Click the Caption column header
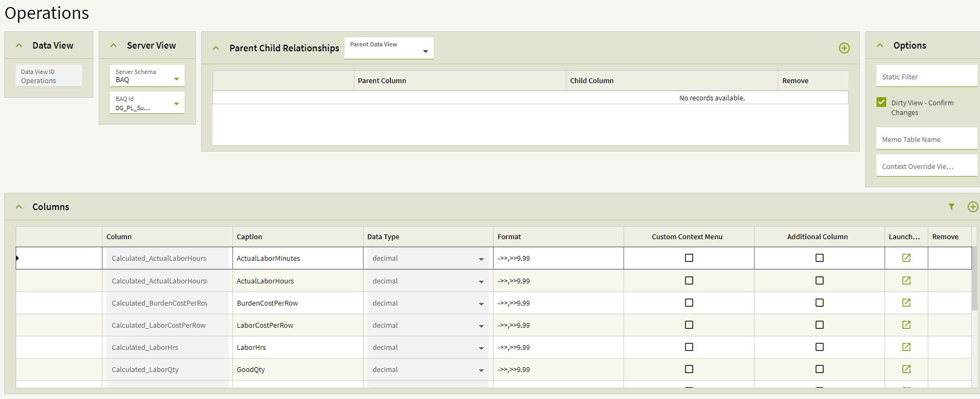Viewport: 980px width, 399px height. (x=249, y=236)
